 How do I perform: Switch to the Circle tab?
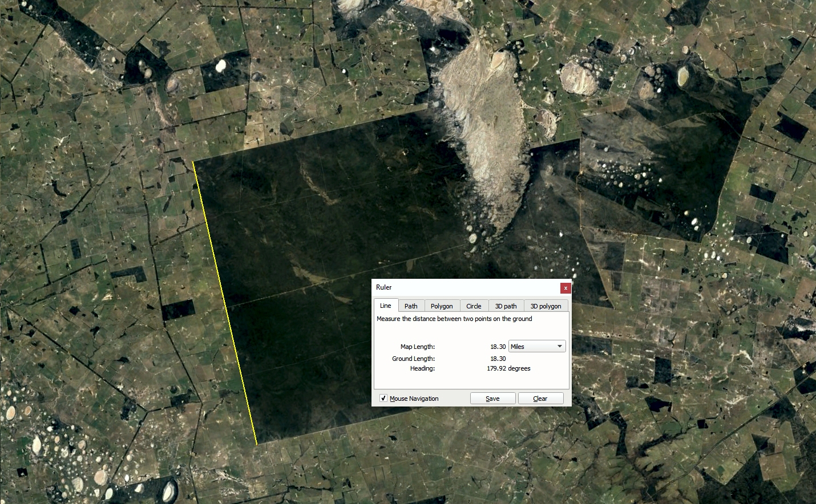(x=474, y=306)
